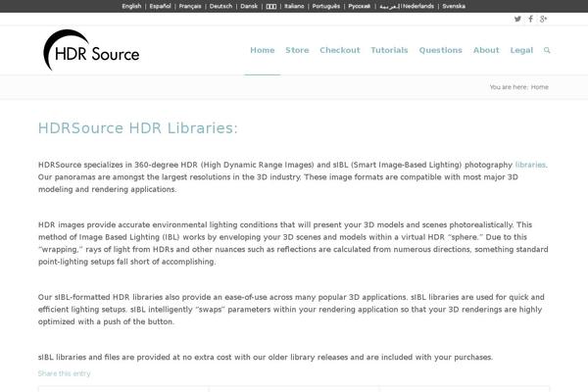This screenshot has height=392, width=588.
Task: Switch language to Français
Action: pos(190,6)
